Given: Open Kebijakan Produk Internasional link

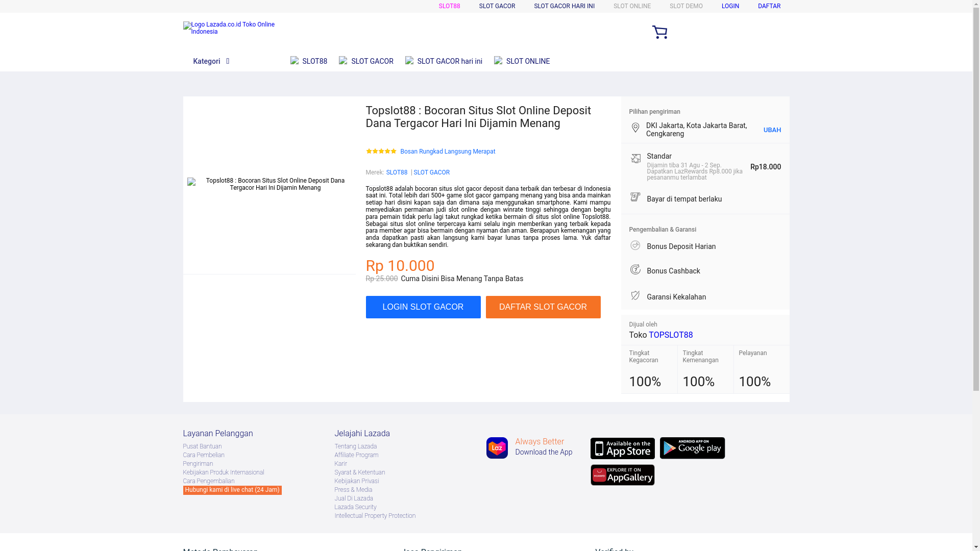Looking at the screenshot, I should click(x=223, y=472).
